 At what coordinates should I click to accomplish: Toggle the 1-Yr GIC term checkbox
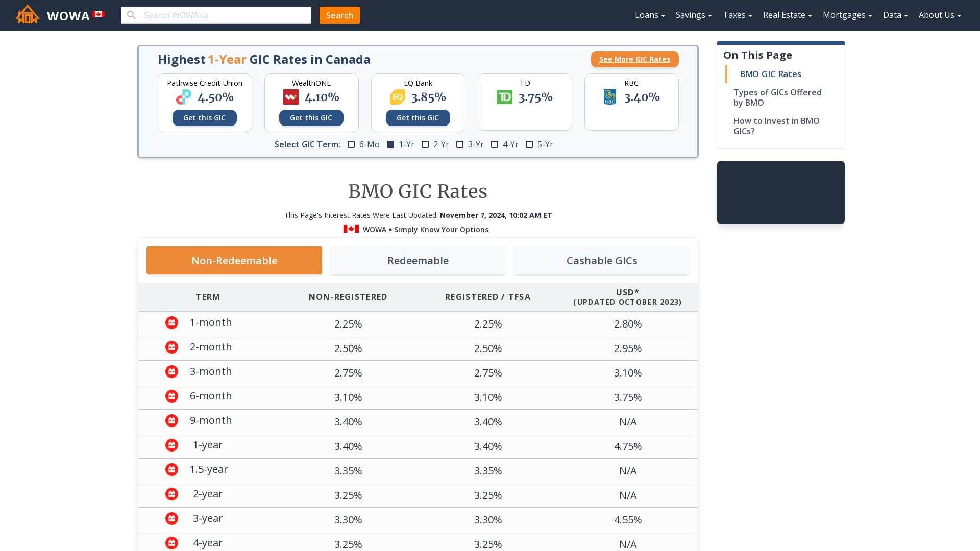pyautogui.click(x=390, y=144)
